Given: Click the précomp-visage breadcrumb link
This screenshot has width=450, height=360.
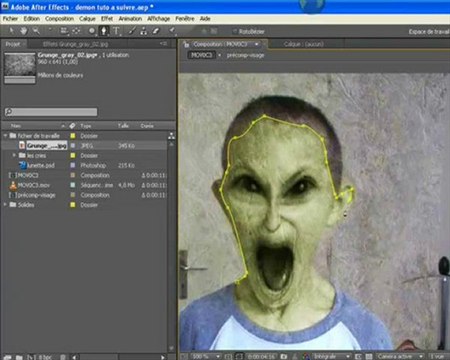Looking at the screenshot, I should (245, 55).
